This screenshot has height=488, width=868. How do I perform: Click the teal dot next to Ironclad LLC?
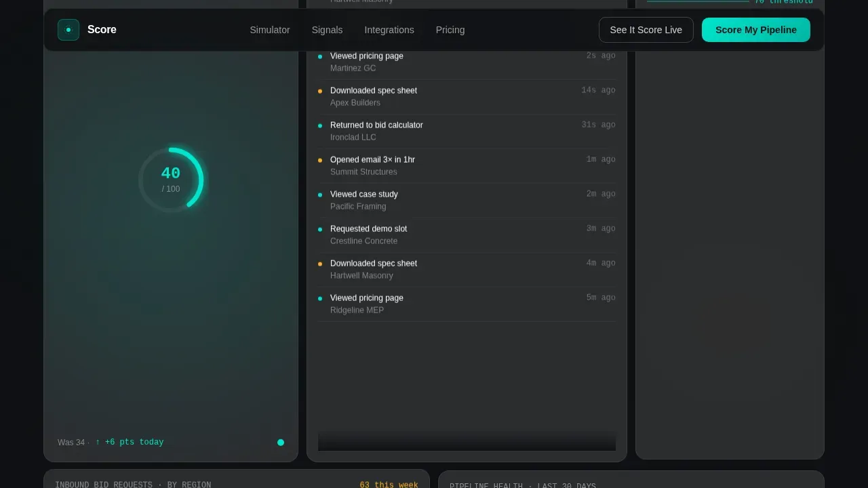(320, 126)
